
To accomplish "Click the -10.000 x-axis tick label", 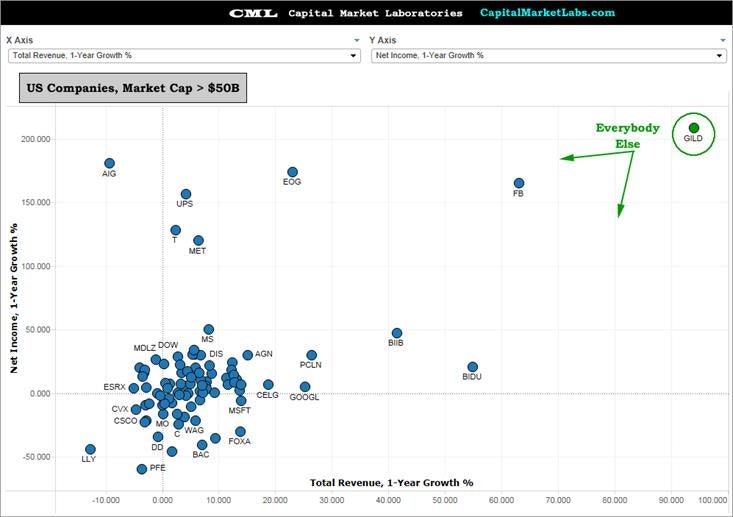I will [x=106, y=500].
